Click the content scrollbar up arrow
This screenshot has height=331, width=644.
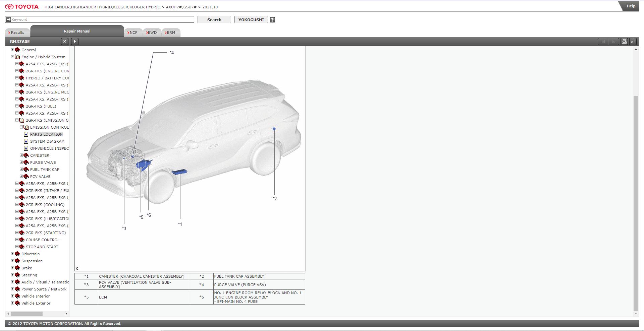[x=636, y=50]
